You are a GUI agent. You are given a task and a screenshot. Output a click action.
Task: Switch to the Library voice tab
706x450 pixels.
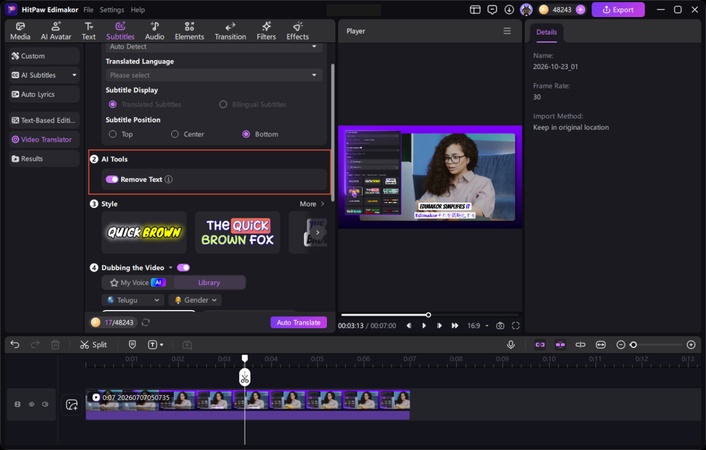[x=209, y=282]
